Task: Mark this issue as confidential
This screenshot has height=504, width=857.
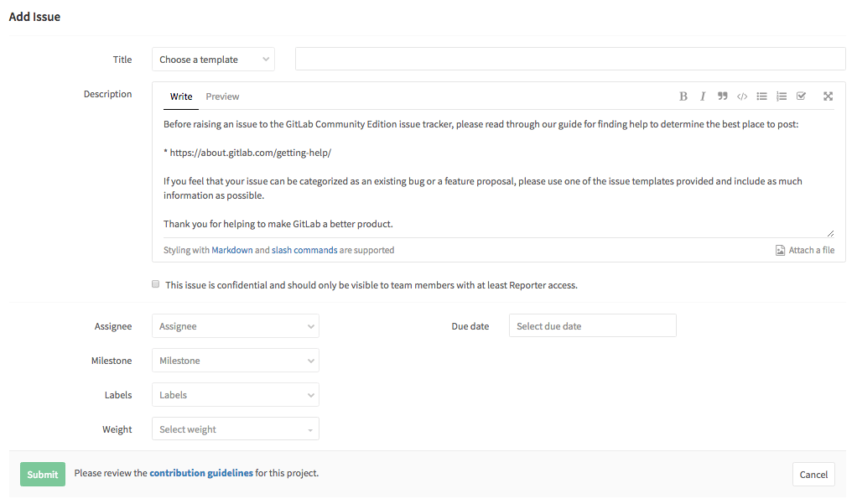Action: point(155,283)
